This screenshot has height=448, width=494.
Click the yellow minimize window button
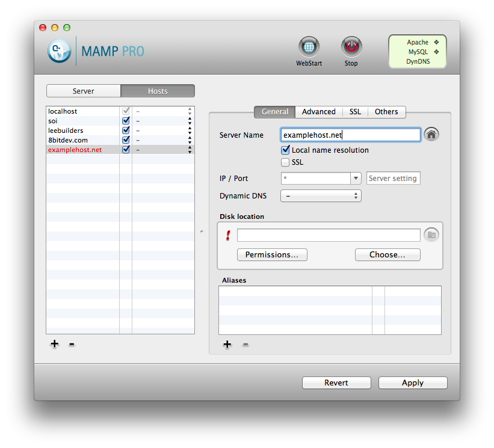click(55, 28)
